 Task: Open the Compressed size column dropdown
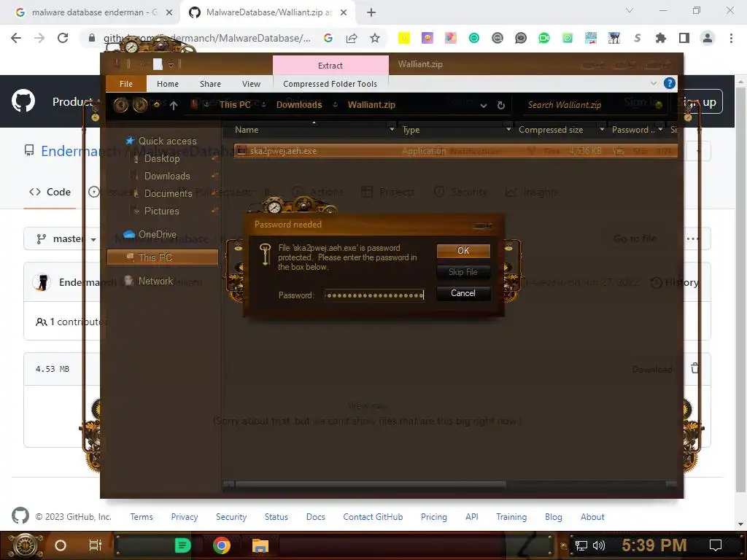[x=602, y=130]
